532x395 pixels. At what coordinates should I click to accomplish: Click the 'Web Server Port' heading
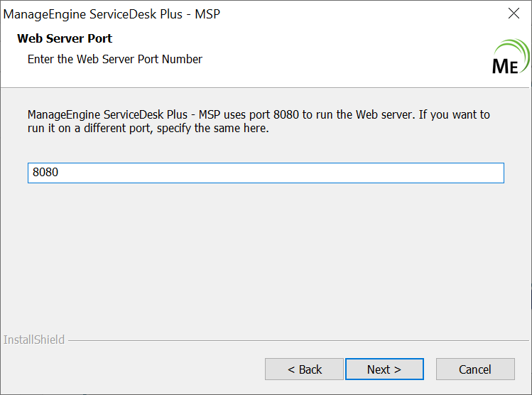(x=65, y=38)
